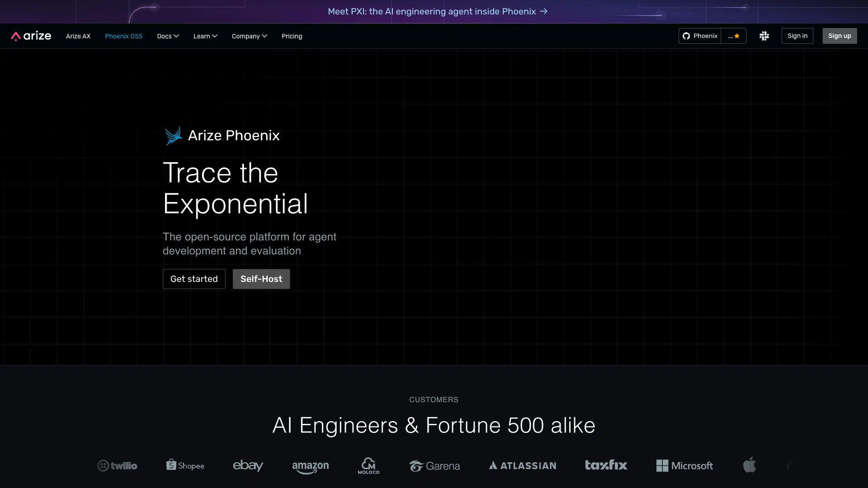Click the Taxfix customer logo
This screenshot has width=868, height=488.
pos(606,465)
